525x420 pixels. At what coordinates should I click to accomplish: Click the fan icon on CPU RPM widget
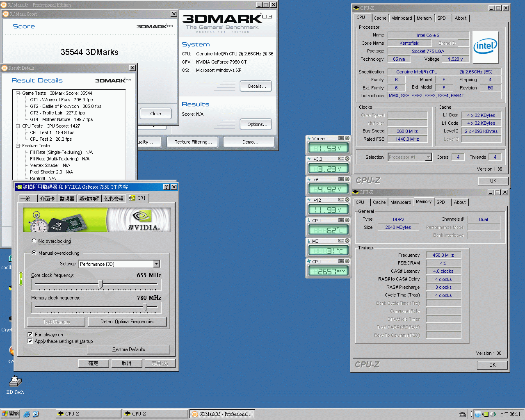(309, 261)
